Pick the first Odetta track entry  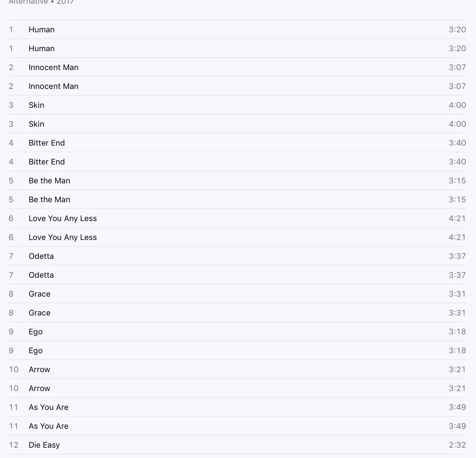(237, 256)
